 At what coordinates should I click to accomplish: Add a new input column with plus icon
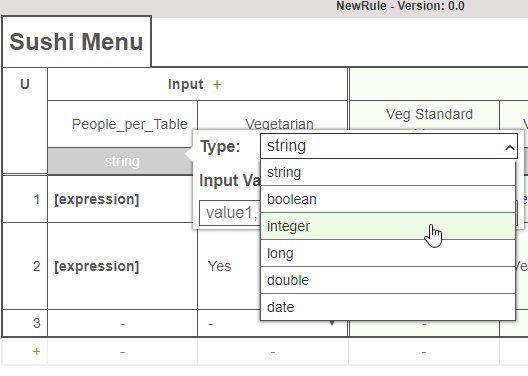tap(217, 84)
